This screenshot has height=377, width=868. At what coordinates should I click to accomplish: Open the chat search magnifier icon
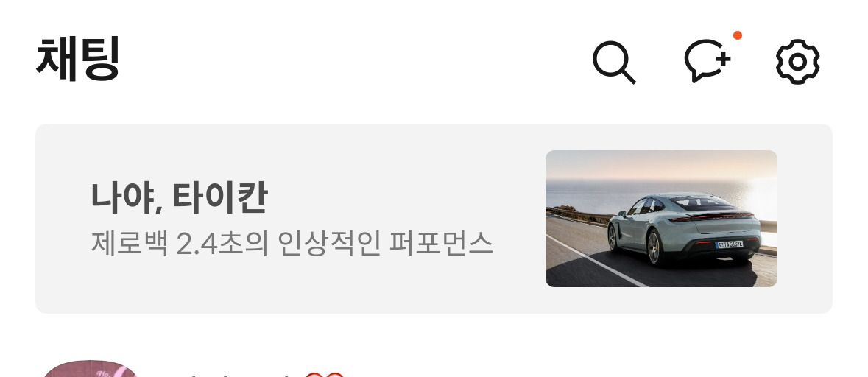614,62
